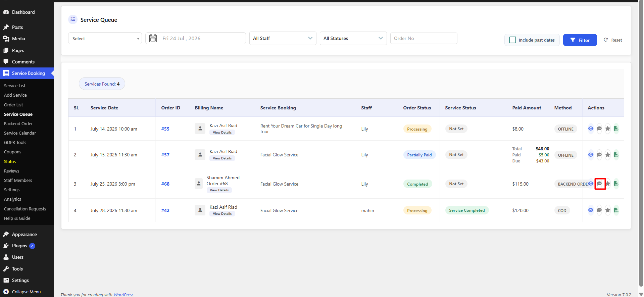Open Comments in the sidebar

[x=27, y=62]
